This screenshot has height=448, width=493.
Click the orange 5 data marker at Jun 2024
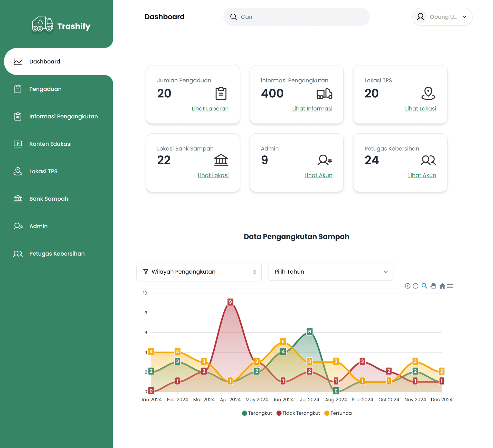(x=283, y=341)
